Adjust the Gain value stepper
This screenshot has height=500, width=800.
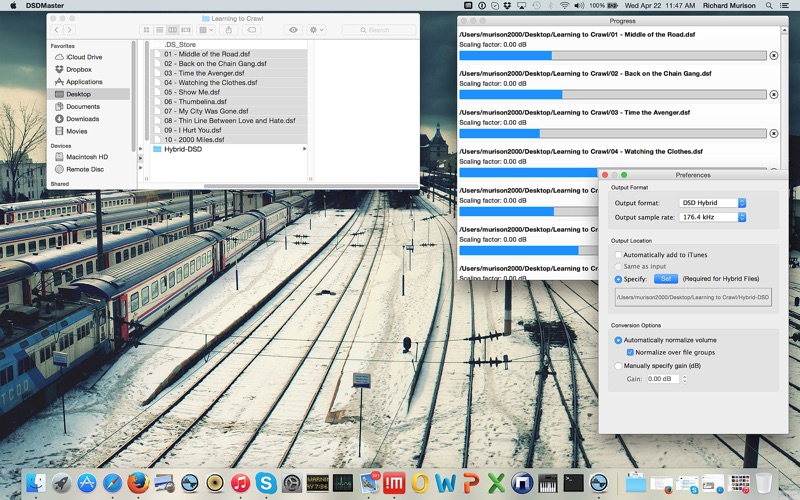click(x=685, y=379)
